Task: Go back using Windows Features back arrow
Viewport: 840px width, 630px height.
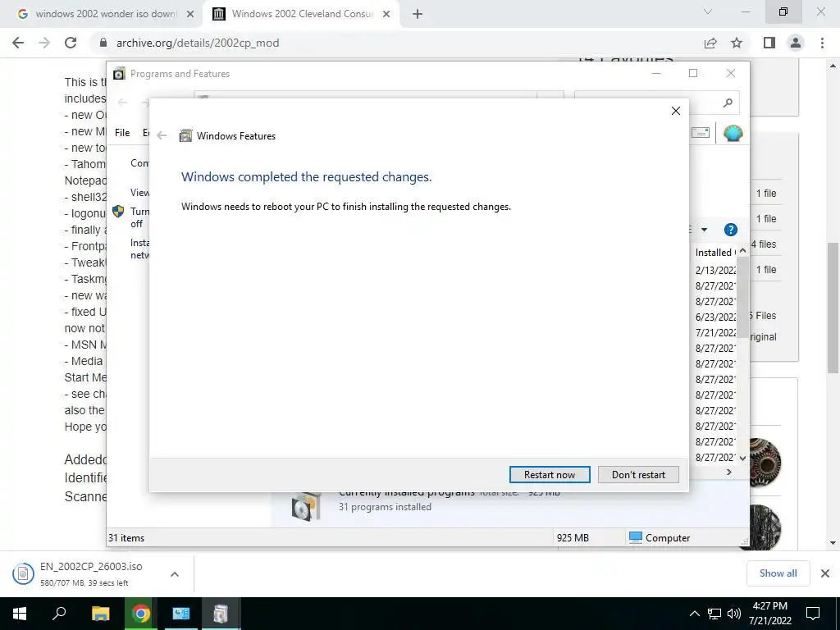Action: 162,135
